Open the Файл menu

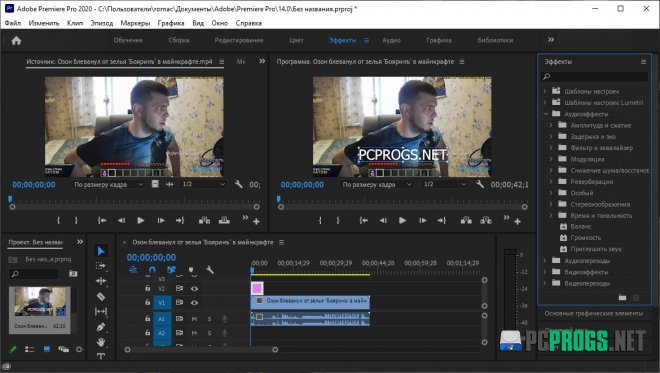(x=13, y=23)
